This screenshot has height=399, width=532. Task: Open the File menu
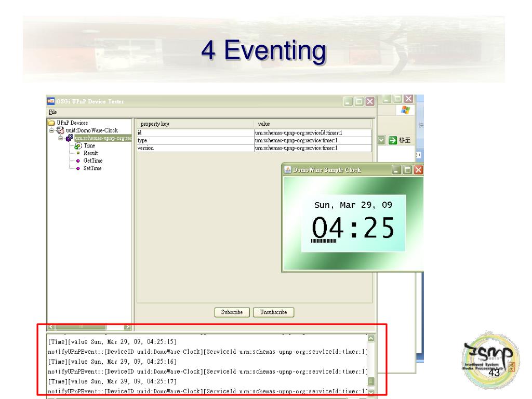click(x=52, y=112)
